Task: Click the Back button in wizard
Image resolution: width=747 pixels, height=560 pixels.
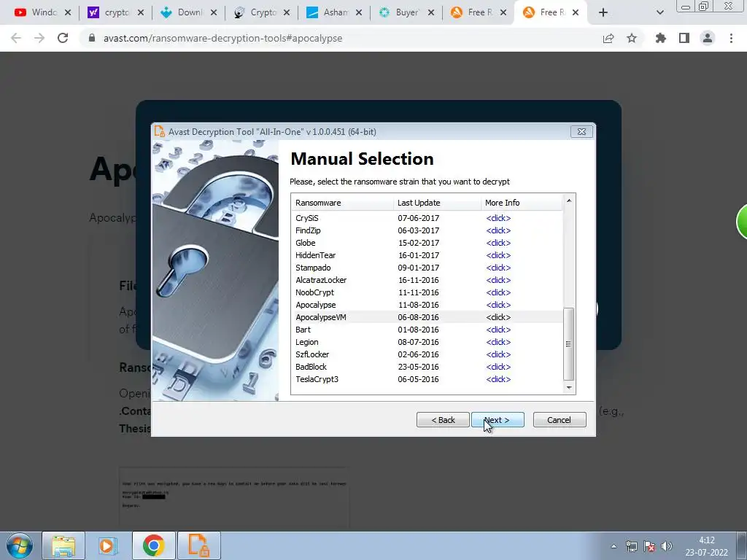Action: point(443,419)
